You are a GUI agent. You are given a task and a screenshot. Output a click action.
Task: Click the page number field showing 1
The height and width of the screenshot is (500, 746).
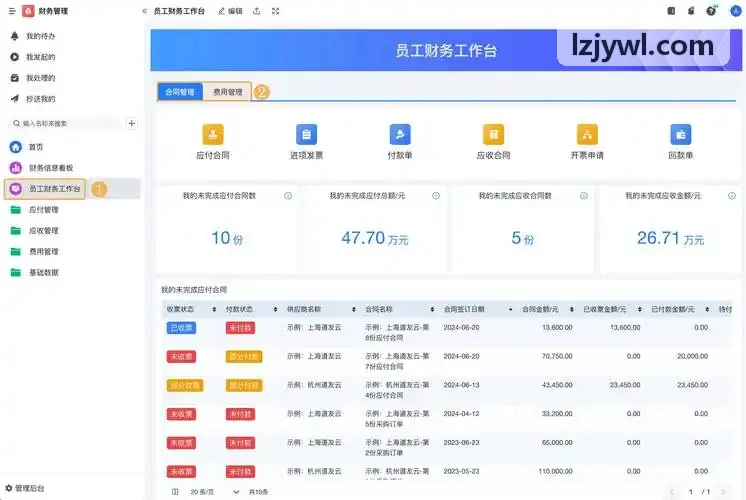click(690, 492)
